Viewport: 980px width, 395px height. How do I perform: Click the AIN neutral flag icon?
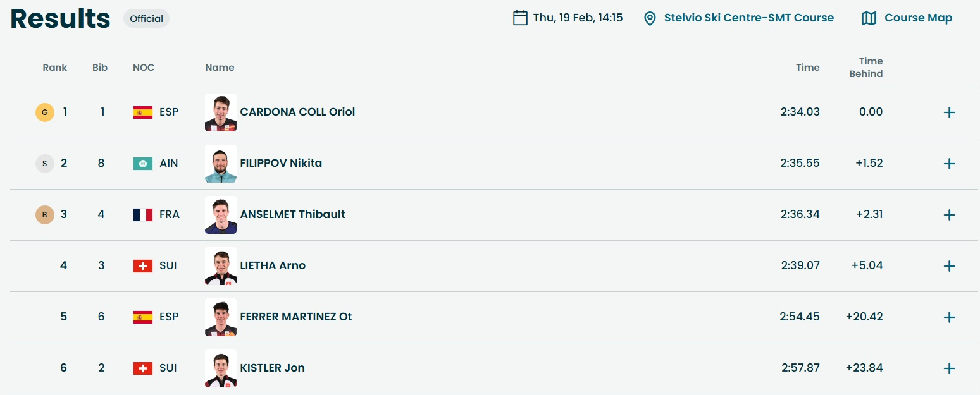click(143, 164)
